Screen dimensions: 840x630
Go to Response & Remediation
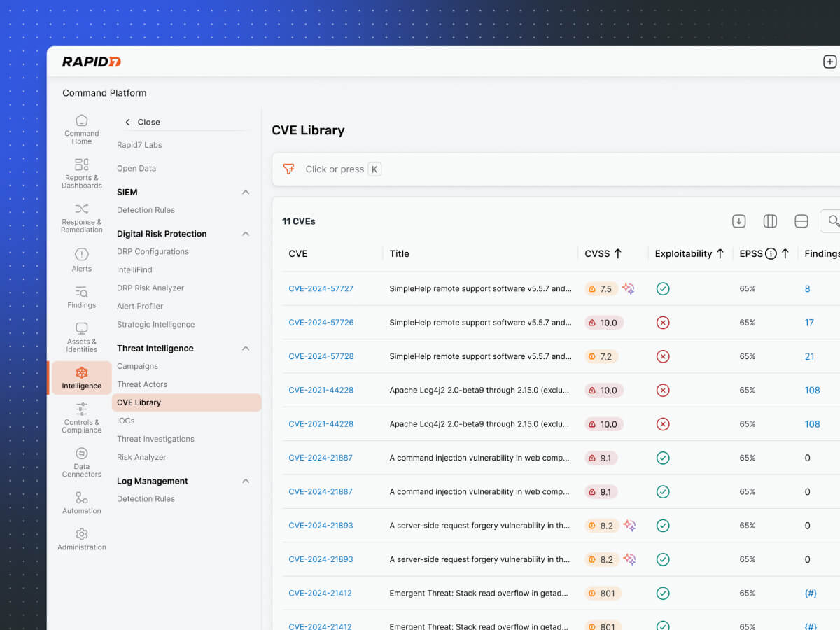(x=82, y=217)
